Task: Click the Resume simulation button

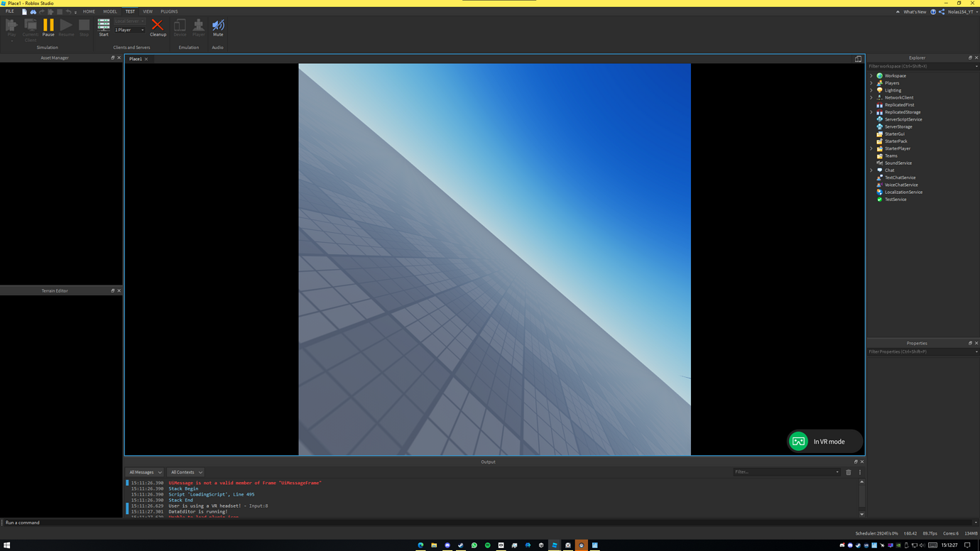Action: tap(66, 28)
